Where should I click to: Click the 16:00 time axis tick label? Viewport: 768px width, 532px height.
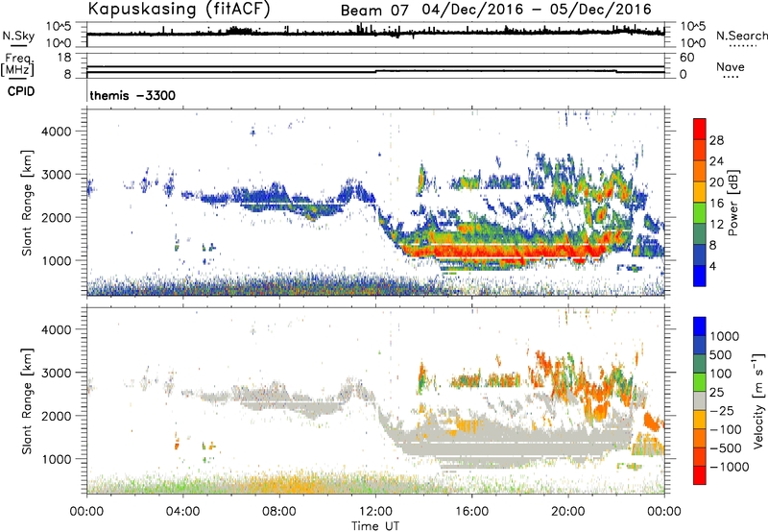click(471, 512)
